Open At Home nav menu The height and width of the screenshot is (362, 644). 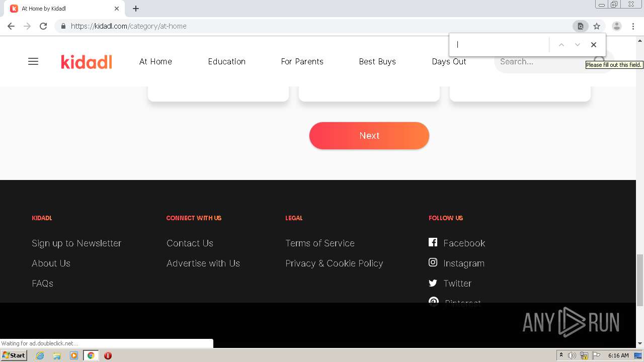[155, 61]
